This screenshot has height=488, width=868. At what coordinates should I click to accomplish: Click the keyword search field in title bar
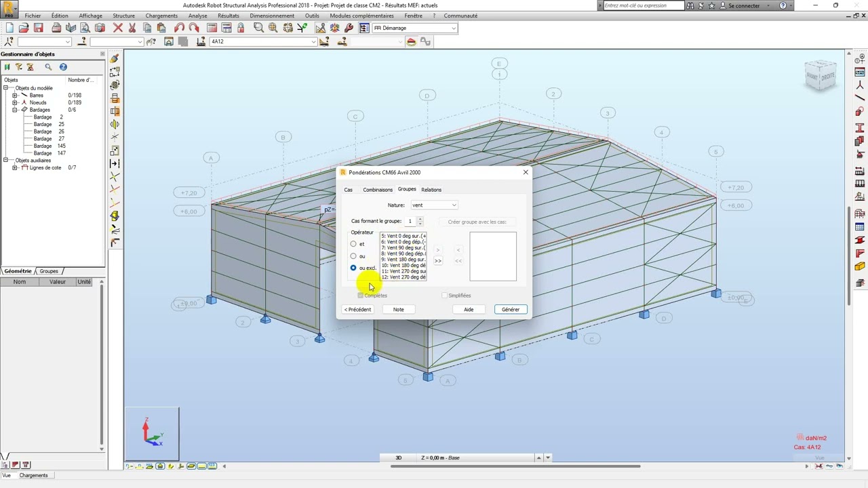pos(642,5)
